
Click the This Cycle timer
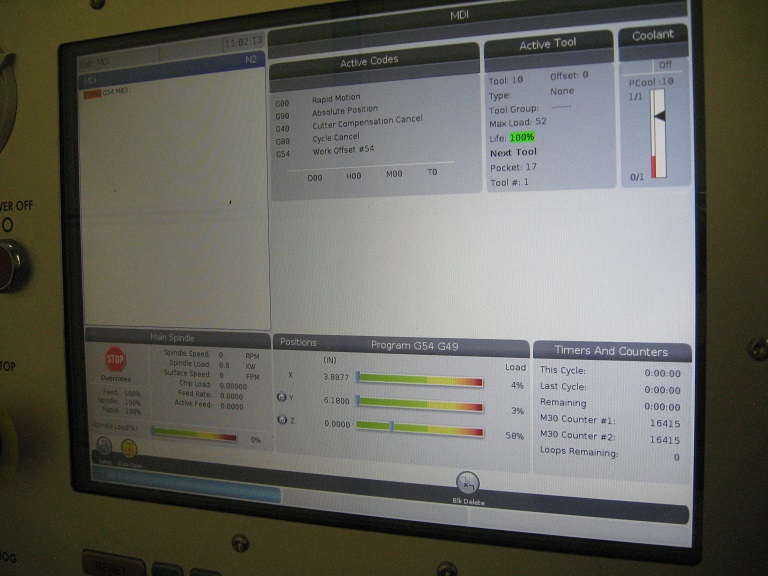(610, 372)
